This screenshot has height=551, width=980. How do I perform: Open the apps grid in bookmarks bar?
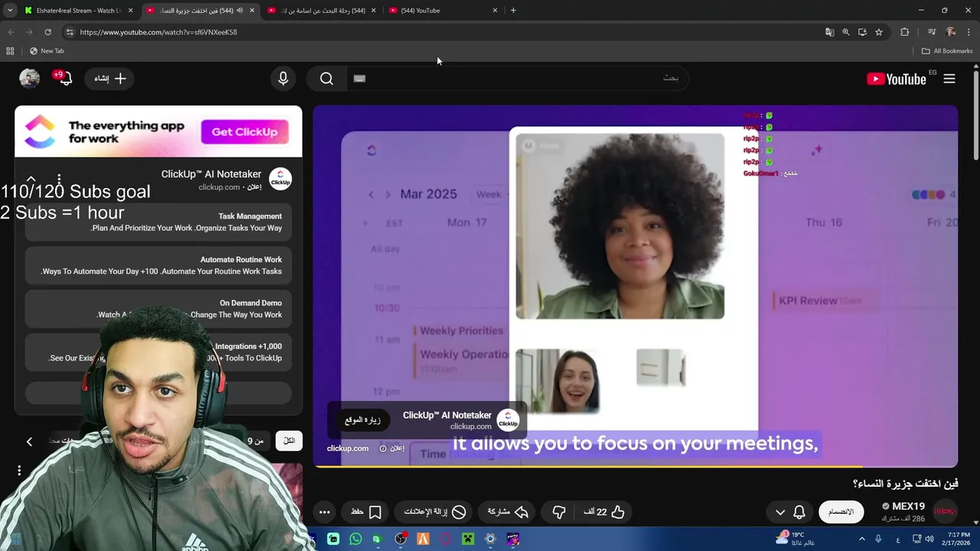10,51
